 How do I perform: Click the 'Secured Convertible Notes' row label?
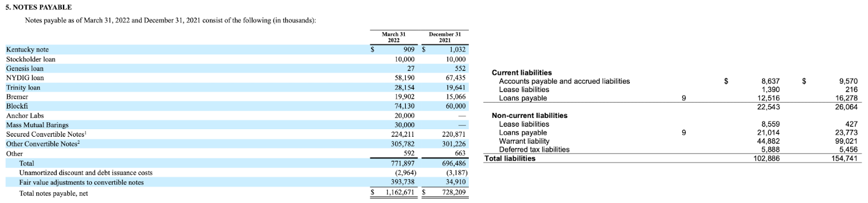(46, 134)
